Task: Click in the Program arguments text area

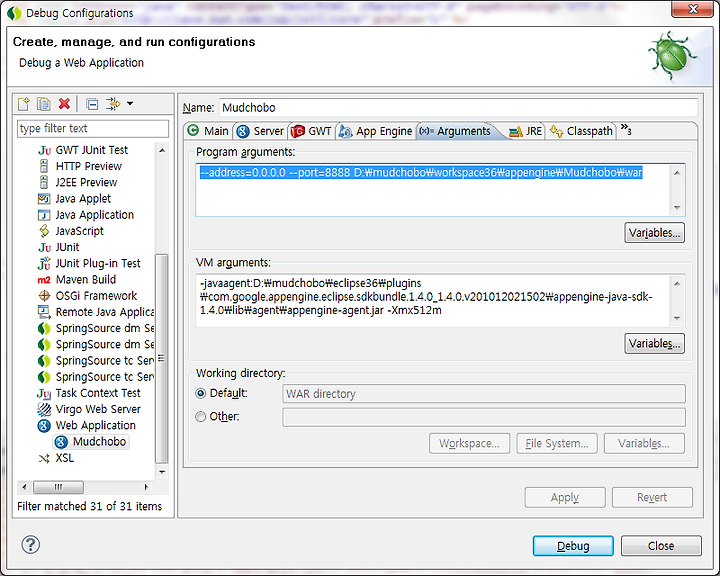Action: pos(432,190)
